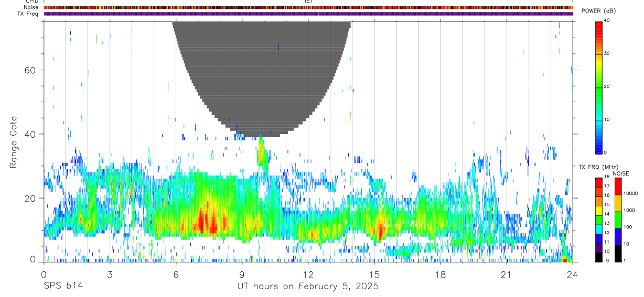Pick the red NOISE swatch above 10000
This screenshot has height=297, width=644.
pos(618,186)
